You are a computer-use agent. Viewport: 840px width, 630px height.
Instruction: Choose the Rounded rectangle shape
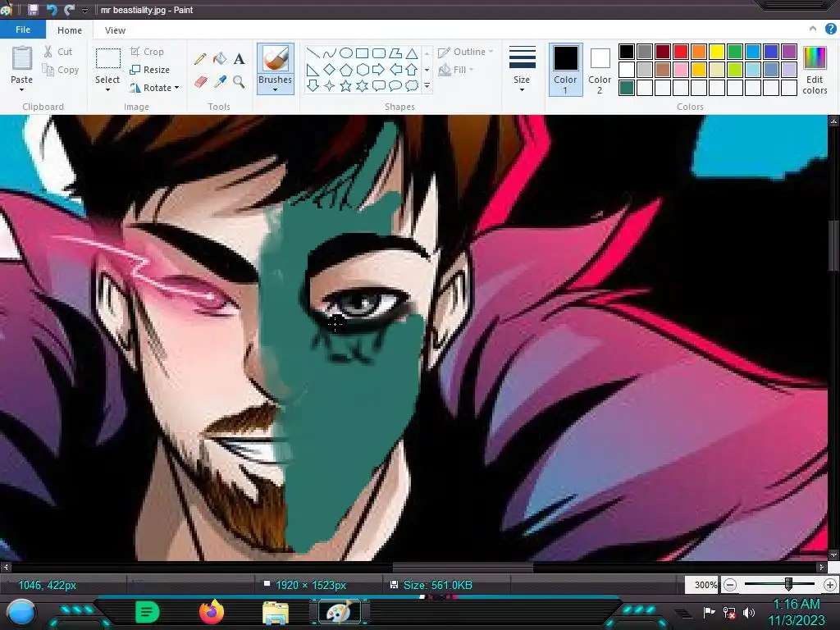pyautogui.click(x=379, y=53)
